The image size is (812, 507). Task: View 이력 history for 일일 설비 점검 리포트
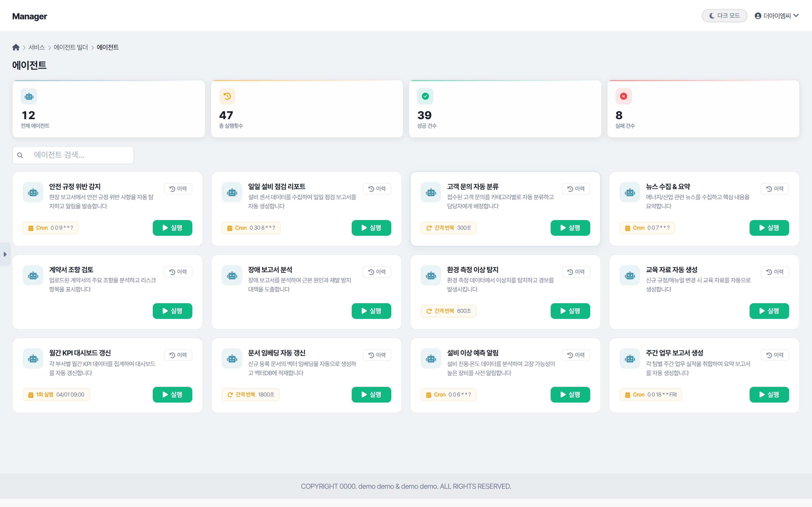tap(377, 189)
